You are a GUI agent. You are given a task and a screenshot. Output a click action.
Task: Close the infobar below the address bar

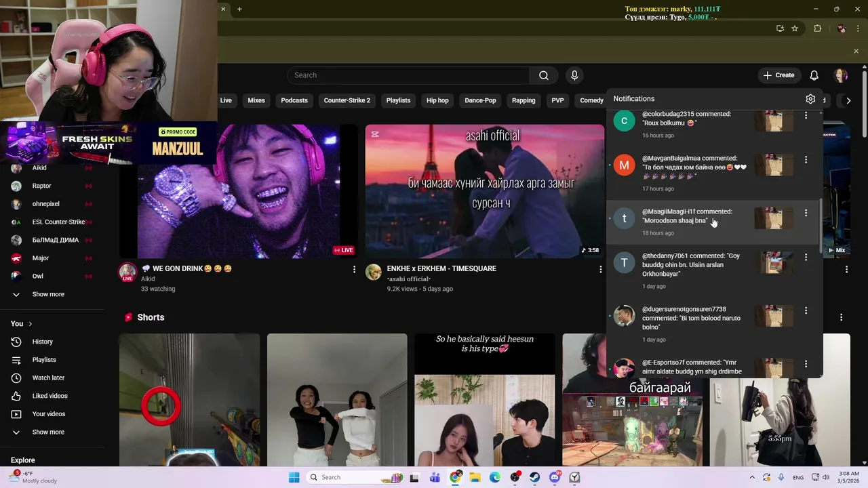[x=856, y=51]
